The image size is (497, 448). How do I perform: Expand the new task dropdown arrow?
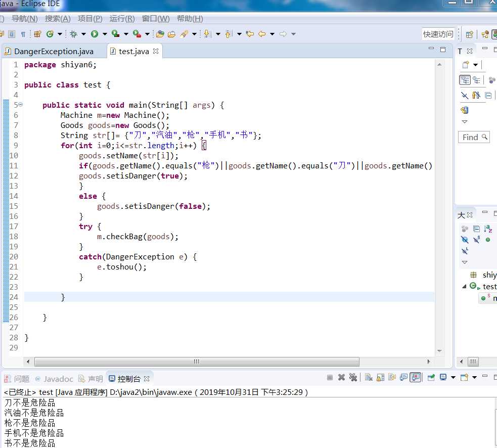[x=475, y=65]
